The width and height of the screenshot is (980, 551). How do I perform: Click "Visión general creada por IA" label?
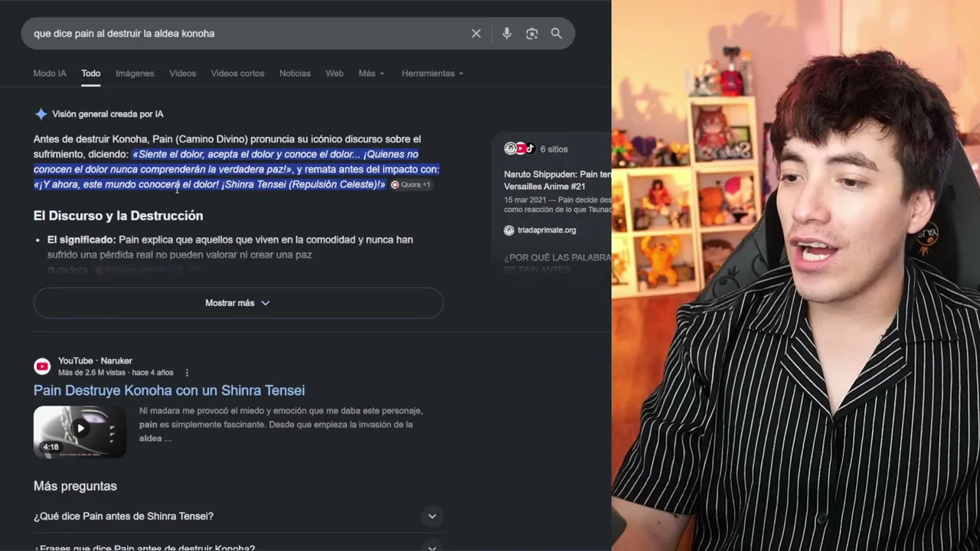tap(107, 114)
